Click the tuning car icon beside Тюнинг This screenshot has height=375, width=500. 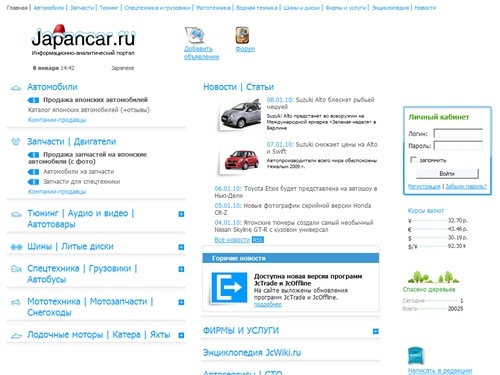point(16,214)
